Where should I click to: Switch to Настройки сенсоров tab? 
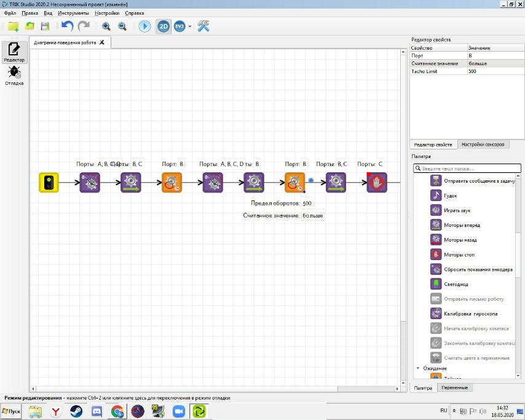pos(483,145)
